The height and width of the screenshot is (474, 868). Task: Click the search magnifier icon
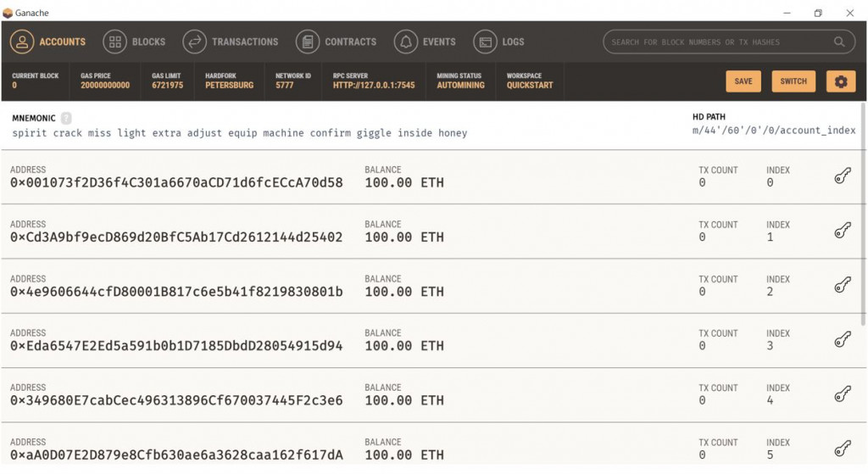(x=839, y=42)
